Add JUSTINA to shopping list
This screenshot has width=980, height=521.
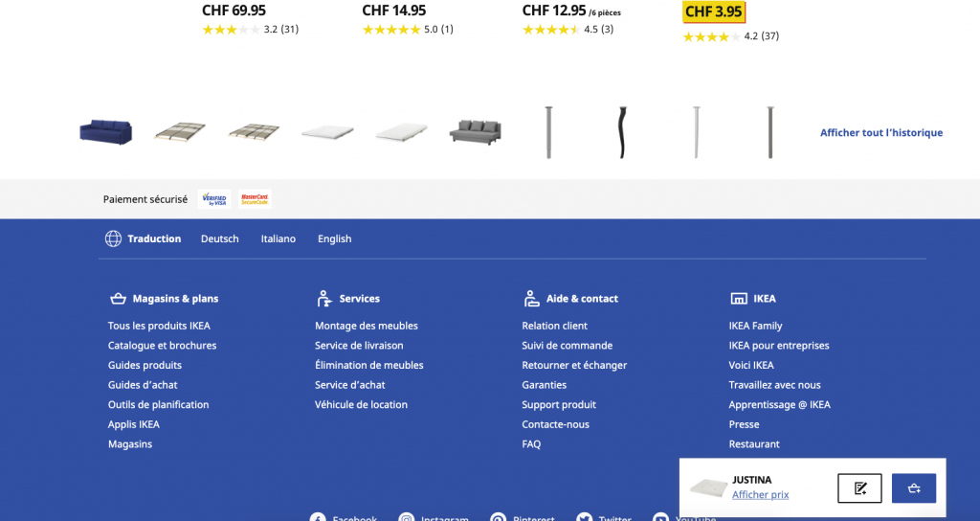coord(859,488)
